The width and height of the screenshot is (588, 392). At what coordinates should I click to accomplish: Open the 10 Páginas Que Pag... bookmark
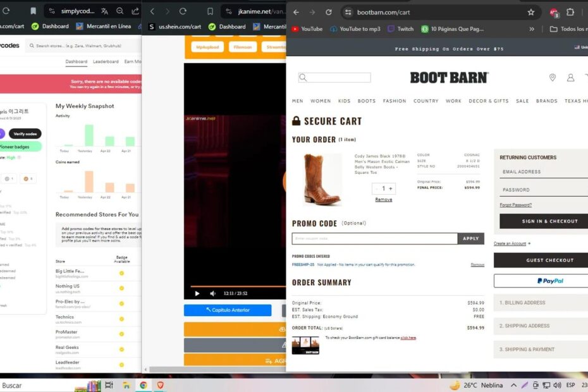tap(453, 29)
